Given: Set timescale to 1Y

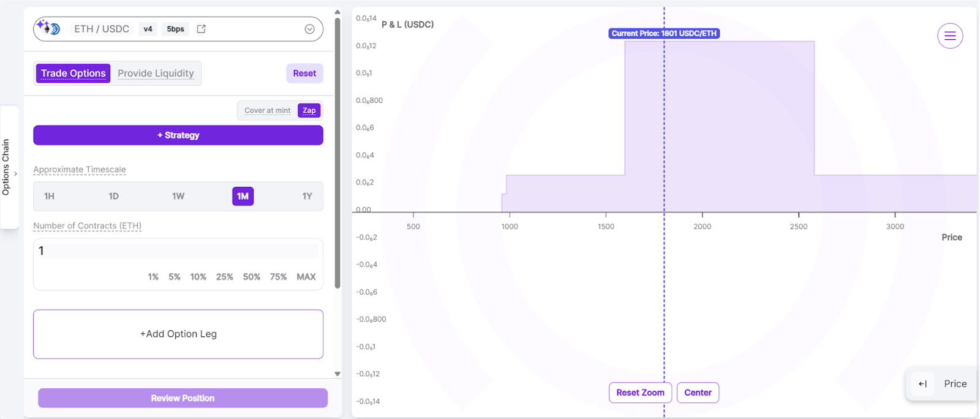Looking at the screenshot, I should pyautogui.click(x=307, y=196).
